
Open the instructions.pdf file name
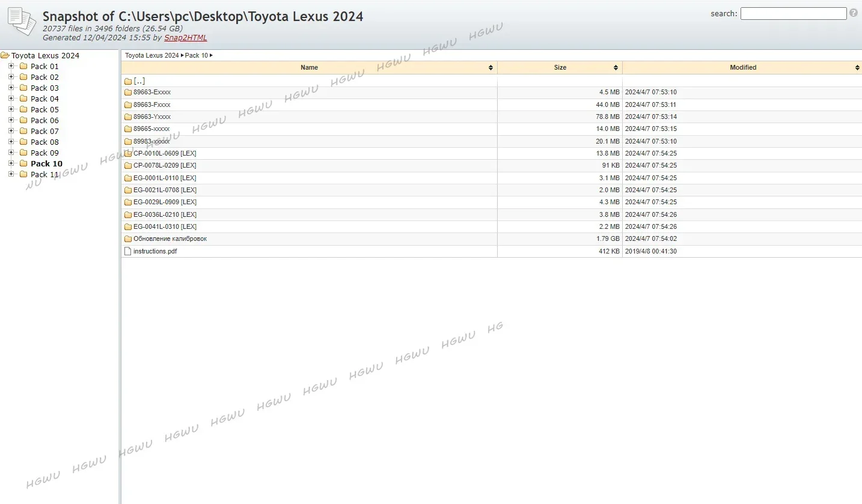click(155, 251)
